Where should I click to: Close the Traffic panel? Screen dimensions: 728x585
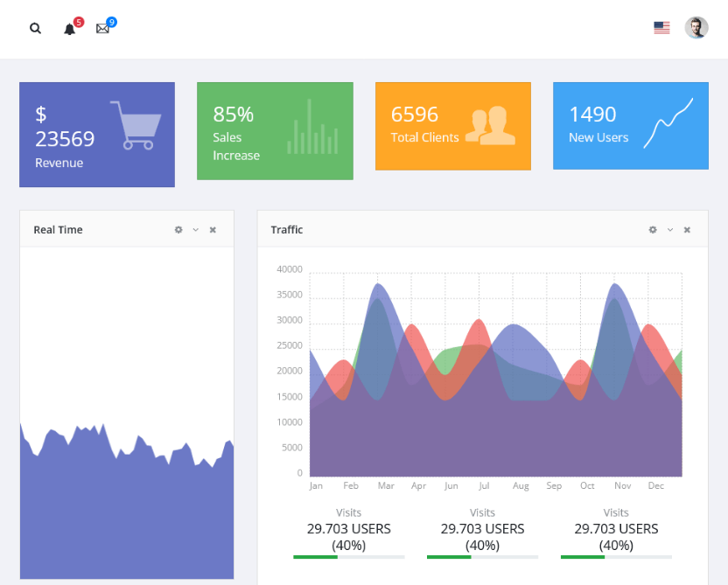687,230
